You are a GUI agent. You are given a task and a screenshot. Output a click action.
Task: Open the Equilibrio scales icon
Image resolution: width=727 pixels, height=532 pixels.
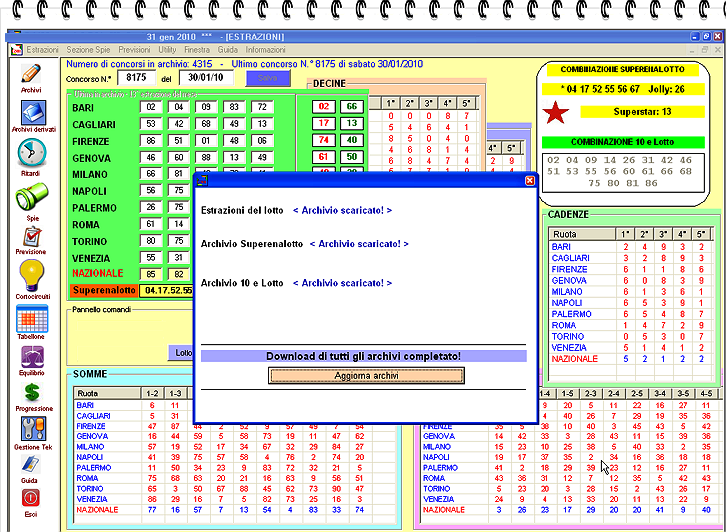tap(31, 357)
